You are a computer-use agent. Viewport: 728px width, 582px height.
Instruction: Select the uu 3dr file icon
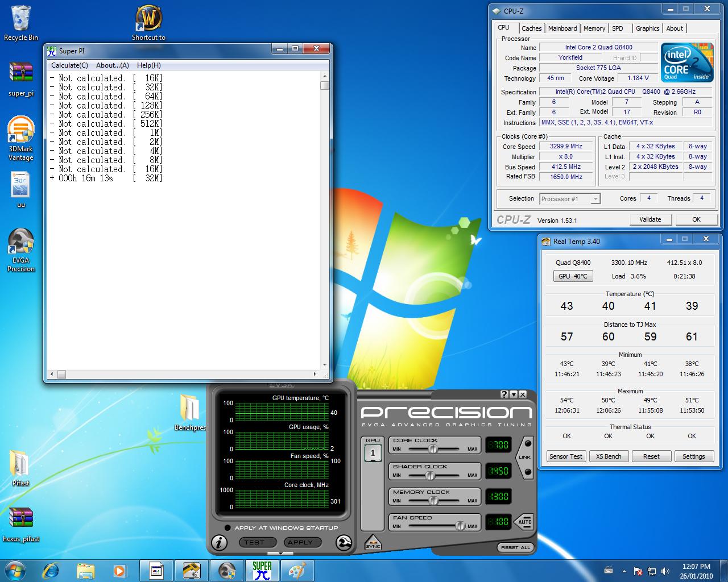pyautogui.click(x=21, y=190)
